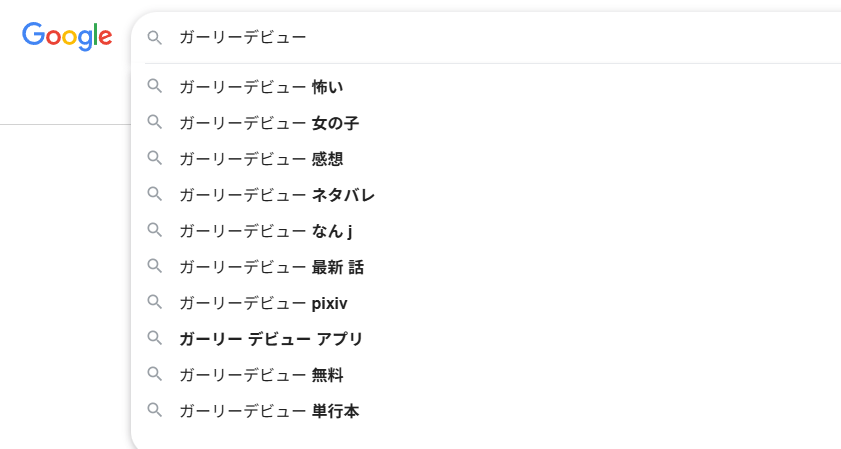Click the magnifier icon beside pixiv suggestion
841x449 pixels.
154,302
